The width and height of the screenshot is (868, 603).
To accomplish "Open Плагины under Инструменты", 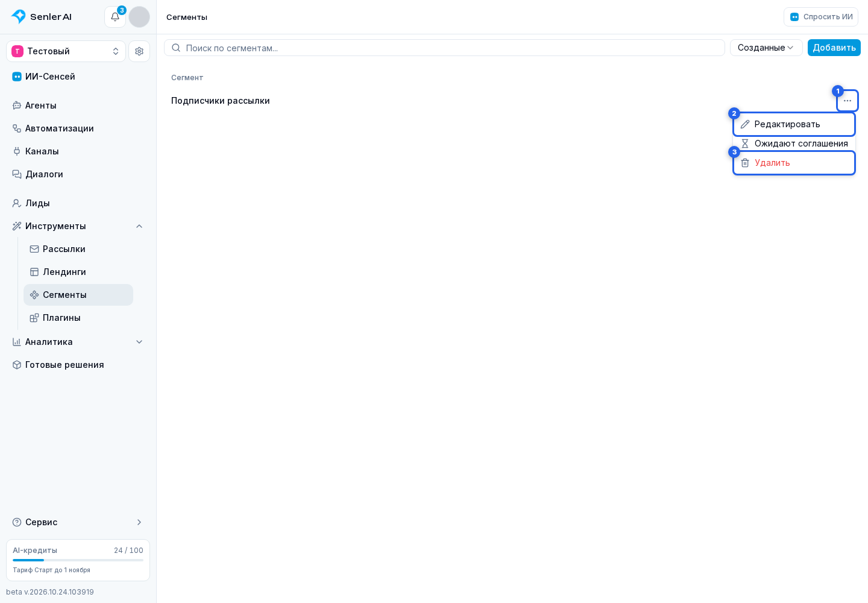I will click(x=78, y=318).
